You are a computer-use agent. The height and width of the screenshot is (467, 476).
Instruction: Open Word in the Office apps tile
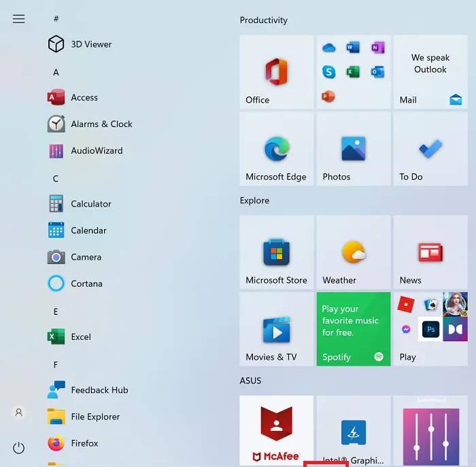(353, 48)
